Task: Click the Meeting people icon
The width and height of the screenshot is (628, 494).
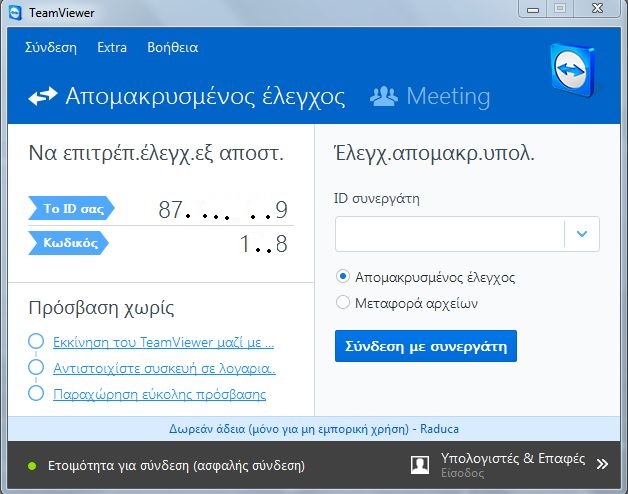Action: pos(384,96)
